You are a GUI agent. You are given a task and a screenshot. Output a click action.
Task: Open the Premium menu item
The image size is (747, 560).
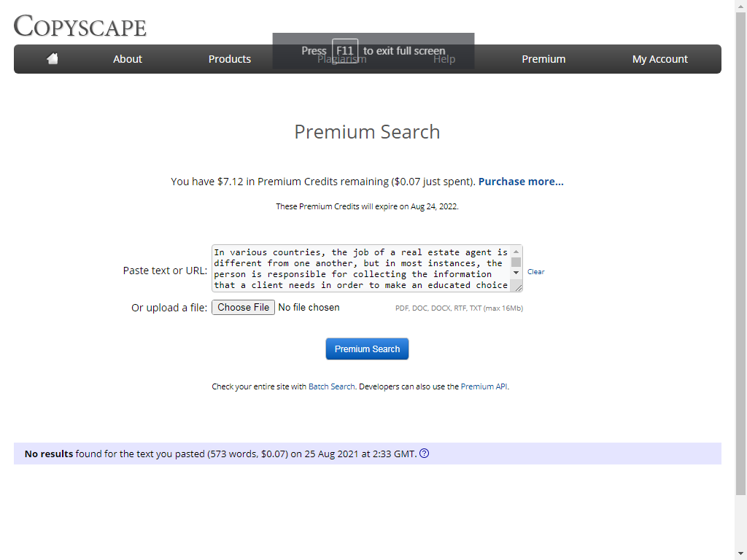coord(543,59)
